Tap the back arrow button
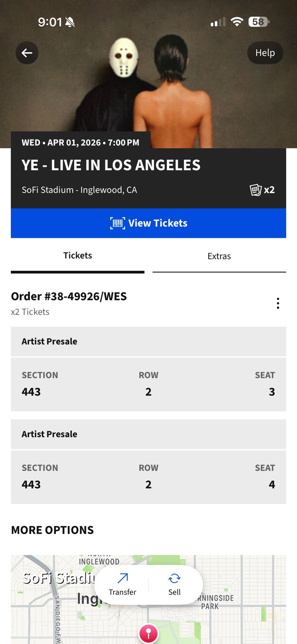This screenshot has width=297, height=644. click(x=27, y=53)
